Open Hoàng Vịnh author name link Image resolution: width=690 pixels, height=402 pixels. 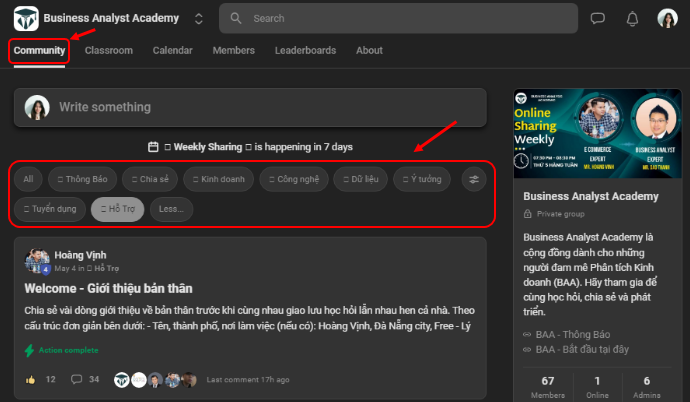80,255
